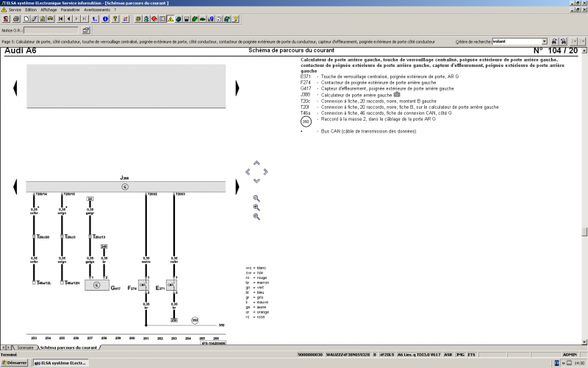This screenshot has height=368, width=588.
Task: Go to first page arrow button
Action: tap(61, 19)
